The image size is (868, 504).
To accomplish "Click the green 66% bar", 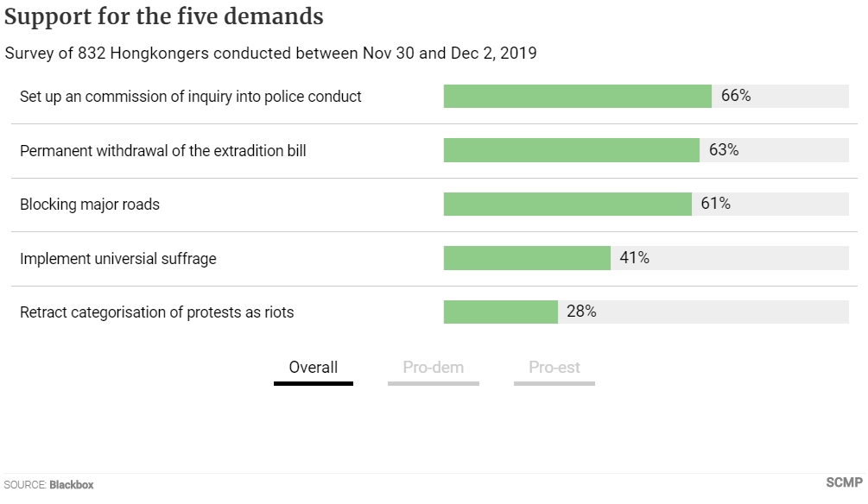I will pyautogui.click(x=578, y=97).
